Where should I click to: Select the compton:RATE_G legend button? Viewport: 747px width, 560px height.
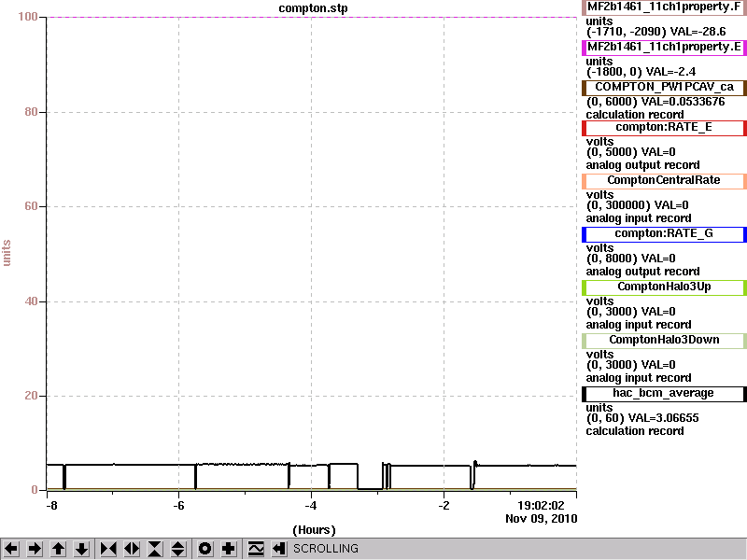coord(664,234)
